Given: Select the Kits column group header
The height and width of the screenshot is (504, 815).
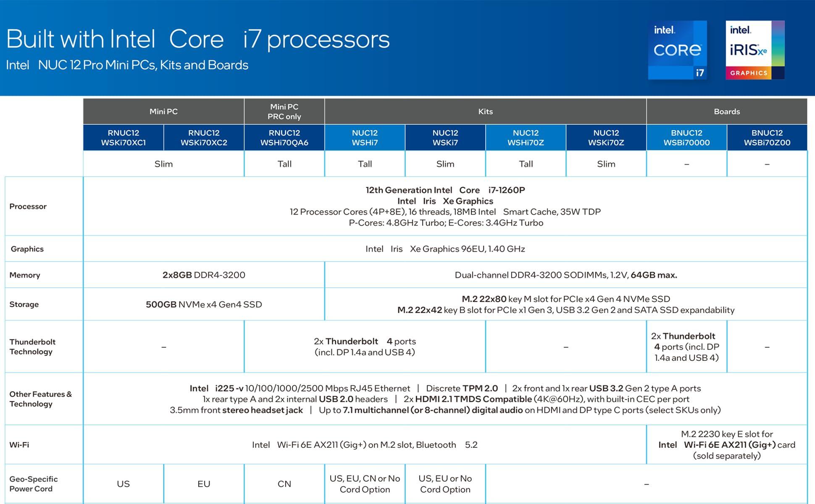Looking at the screenshot, I should (485, 111).
